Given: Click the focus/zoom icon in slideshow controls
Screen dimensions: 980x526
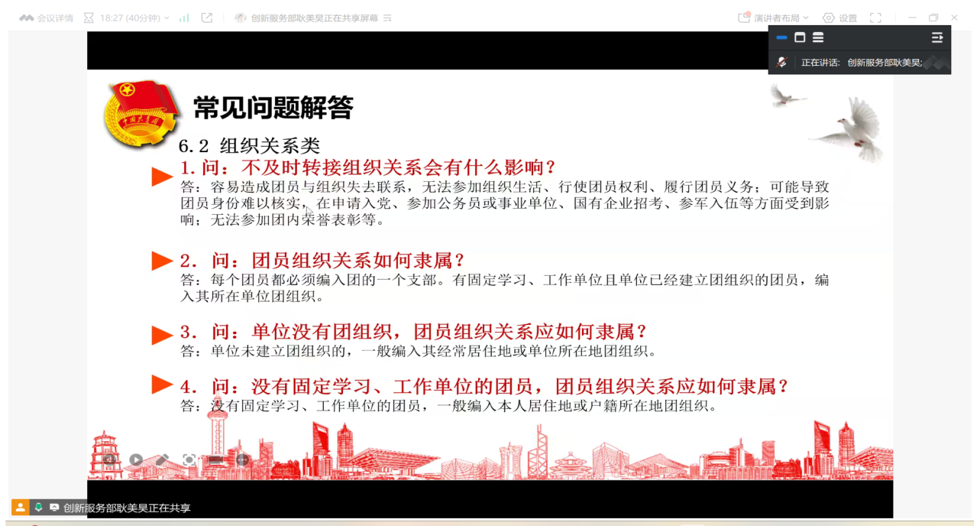Looking at the screenshot, I should click(189, 459).
